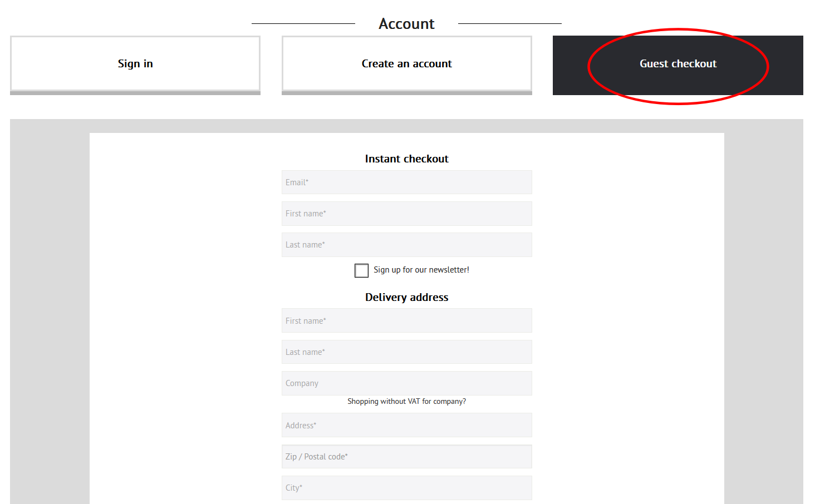Focus Last name field under Instant checkout

[x=406, y=245]
